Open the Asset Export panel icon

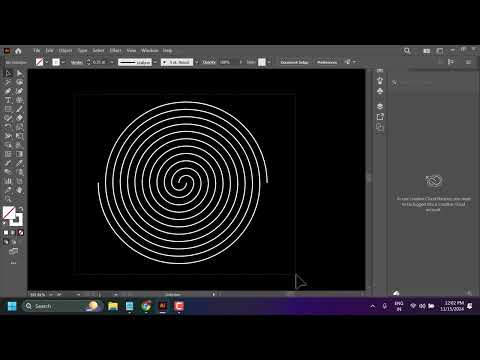click(x=380, y=117)
